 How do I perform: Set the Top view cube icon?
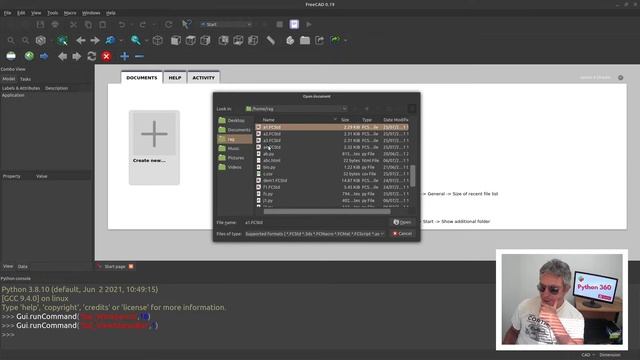coord(190,40)
